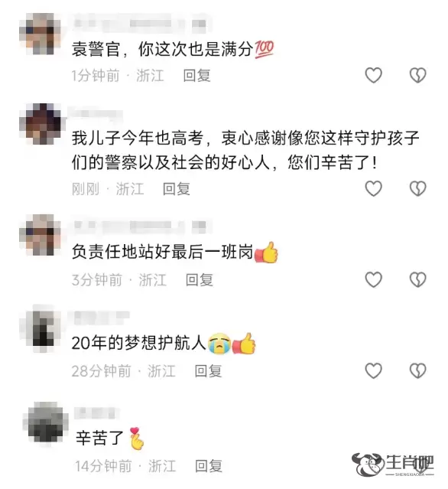
Task: Open username above 辛苦了 comment
Action: [96, 413]
